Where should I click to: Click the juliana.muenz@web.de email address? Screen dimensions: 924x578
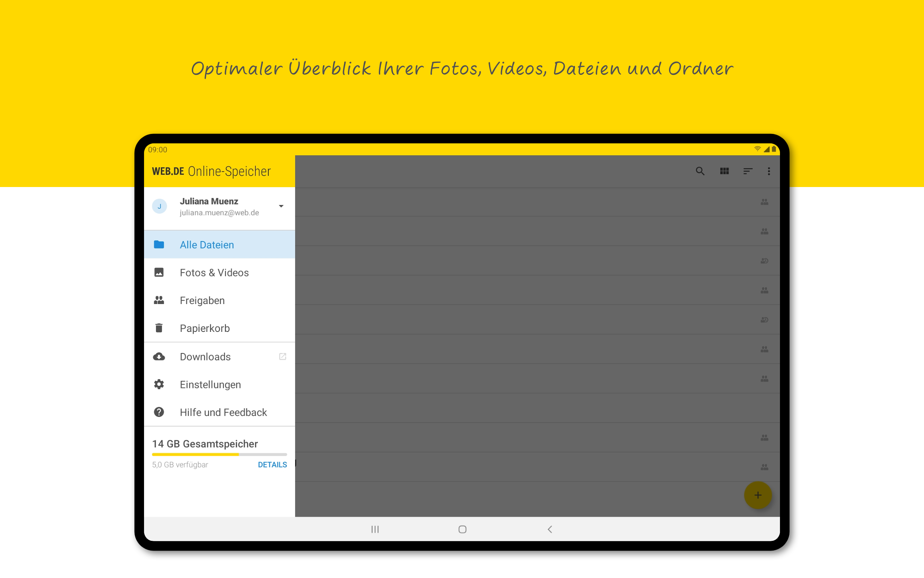[x=219, y=213]
